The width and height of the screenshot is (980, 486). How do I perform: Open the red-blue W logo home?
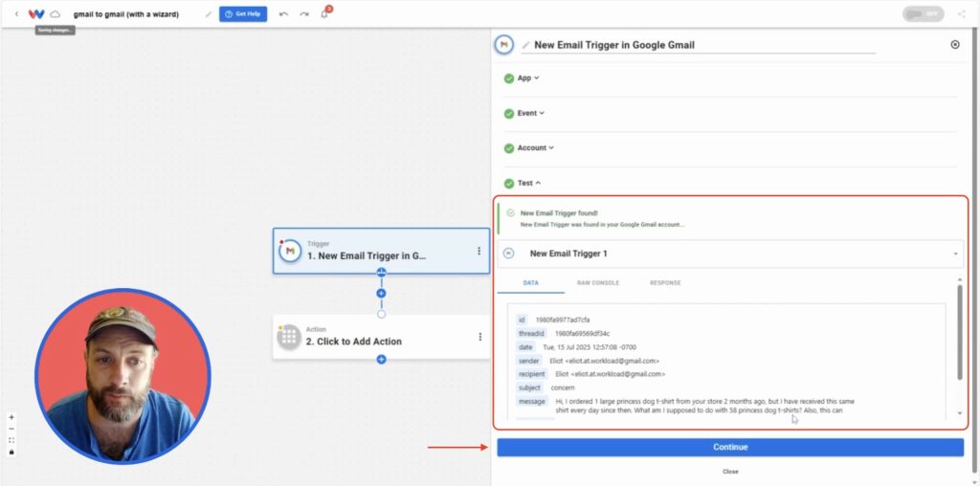pos(36,13)
